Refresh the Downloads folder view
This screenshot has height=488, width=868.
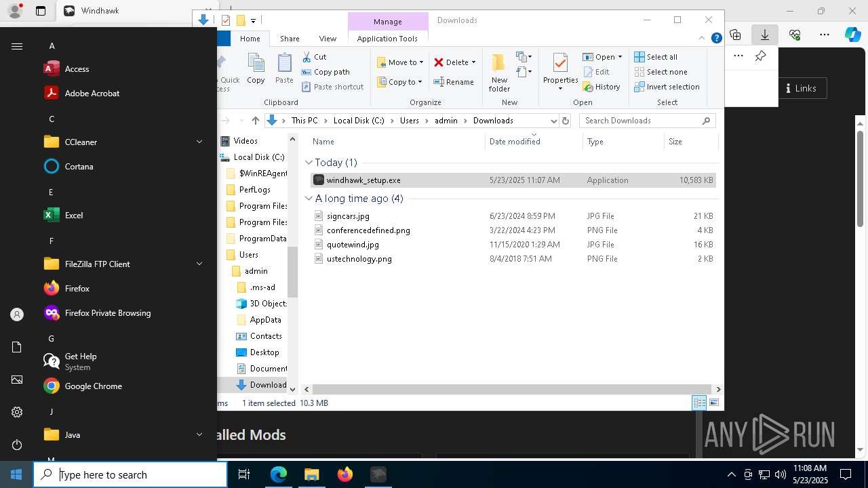[566, 121]
